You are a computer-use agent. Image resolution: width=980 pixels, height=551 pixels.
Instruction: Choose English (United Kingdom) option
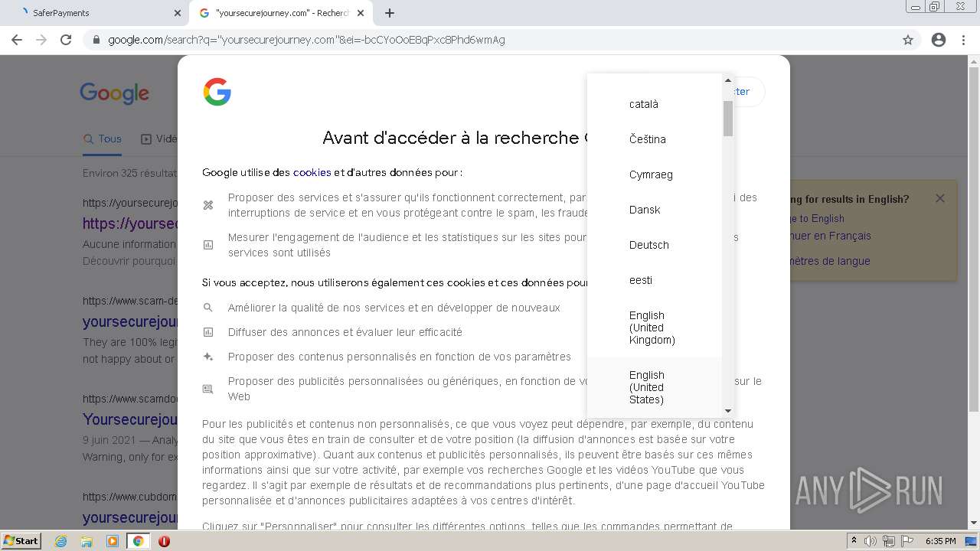tap(654, 328)
